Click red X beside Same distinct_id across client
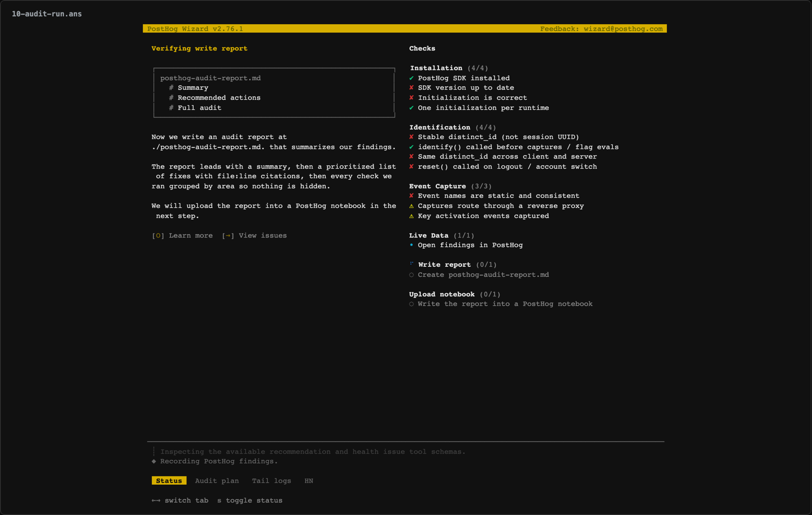 click(x=412, y=156)
